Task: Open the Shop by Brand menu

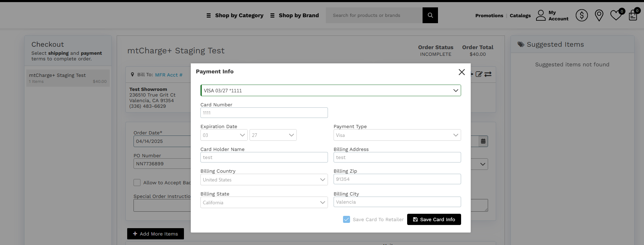Action: (x=299, y=15)
